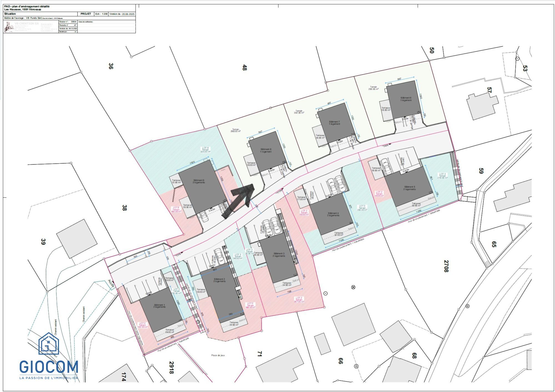Click the GIOCOM house logo icon

(49, 344)
